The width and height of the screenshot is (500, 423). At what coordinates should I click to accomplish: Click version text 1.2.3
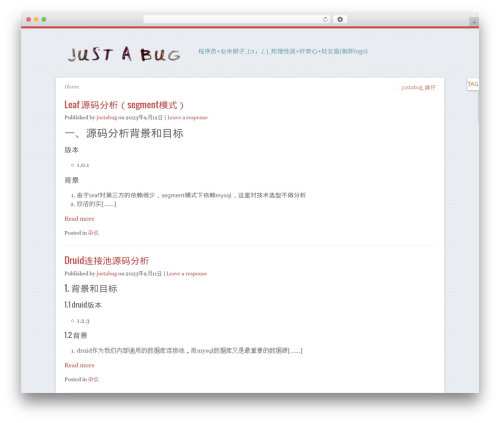click(x=83, y=321)
